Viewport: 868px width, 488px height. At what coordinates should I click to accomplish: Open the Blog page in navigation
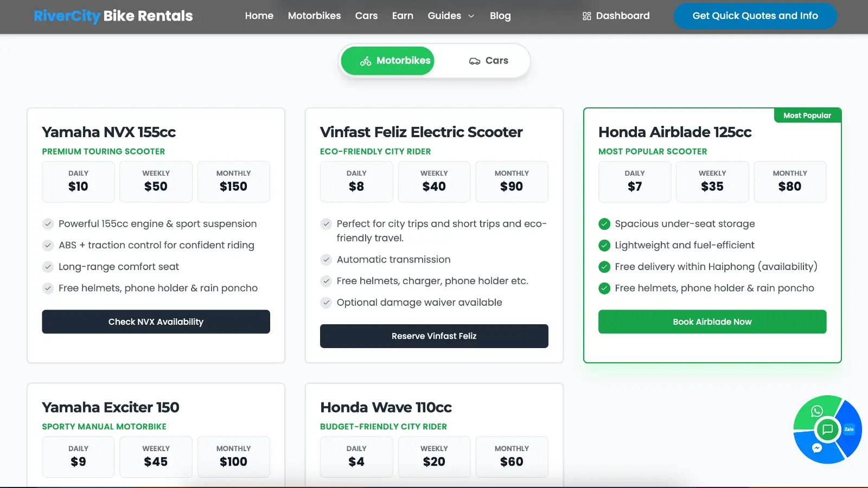tap(500, 16)
